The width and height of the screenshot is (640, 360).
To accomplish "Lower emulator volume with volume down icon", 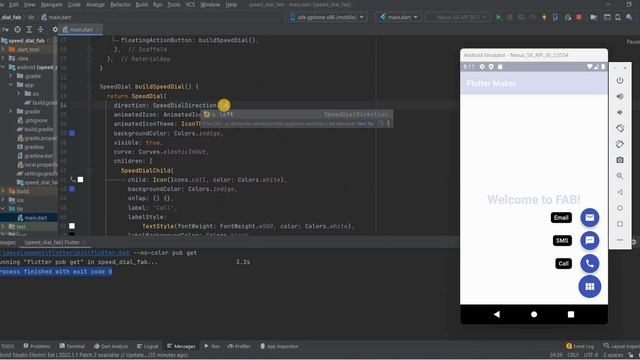I will pyautogui.click(x=620, y=112).
